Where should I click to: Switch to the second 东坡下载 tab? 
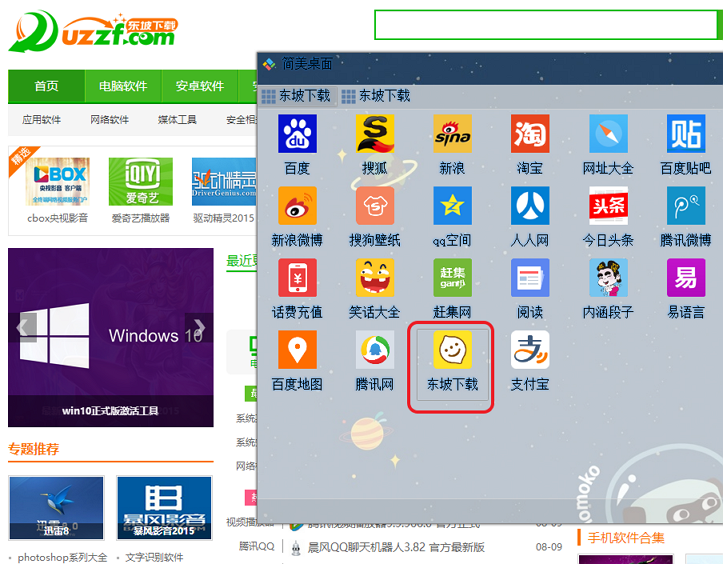[376, 96]
